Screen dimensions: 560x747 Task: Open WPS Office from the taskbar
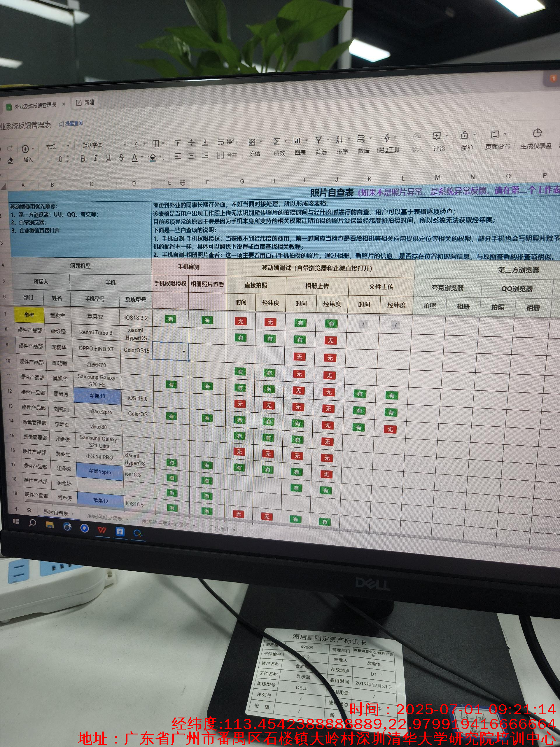click(x=102, y=530)
